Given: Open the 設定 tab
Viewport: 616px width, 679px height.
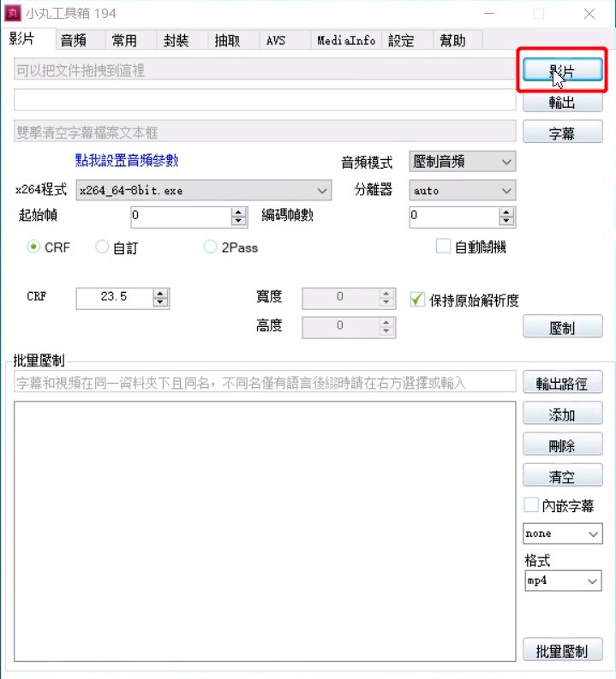Looking at the screenshot, I should click(407, 40).
